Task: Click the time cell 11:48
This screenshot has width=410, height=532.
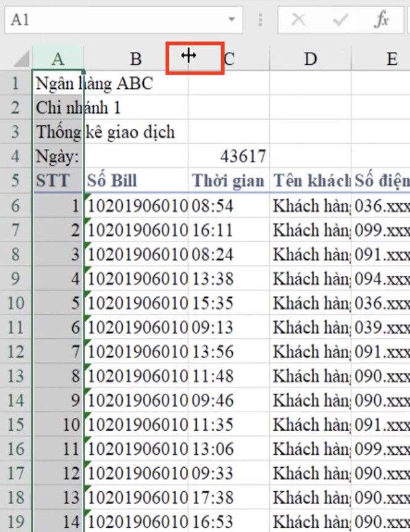Action: click(229, 376)
